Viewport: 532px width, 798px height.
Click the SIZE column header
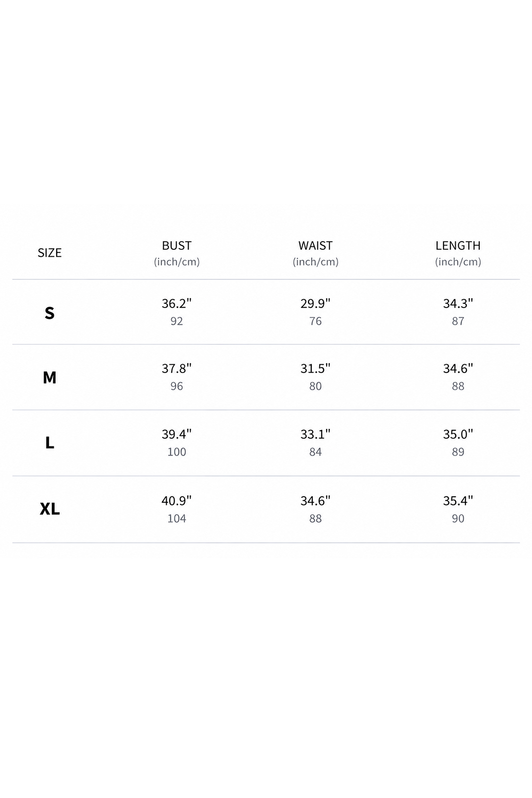click(x=49, y=253)
